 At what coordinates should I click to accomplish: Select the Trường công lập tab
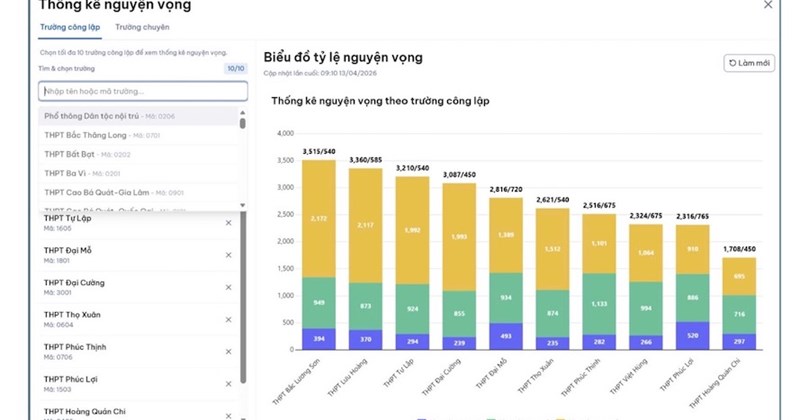click(x=69, y=27)
